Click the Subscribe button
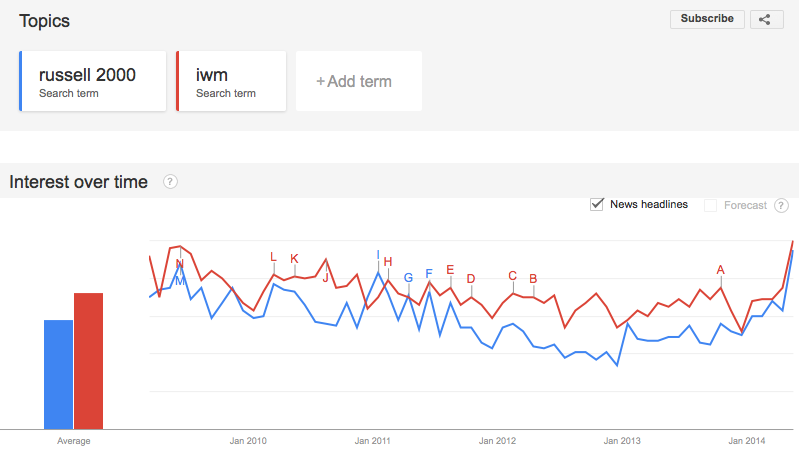Screen dimensions: 801x449 707,19
